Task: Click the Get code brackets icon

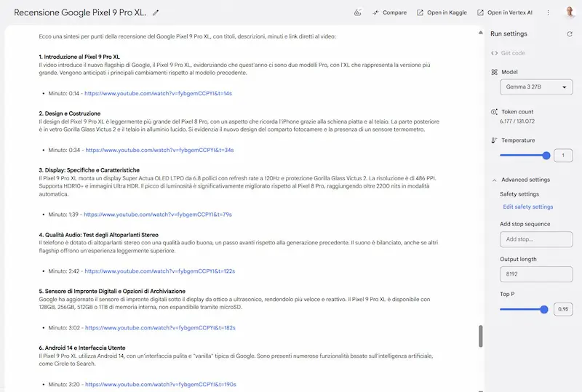Action: [494, 53]
